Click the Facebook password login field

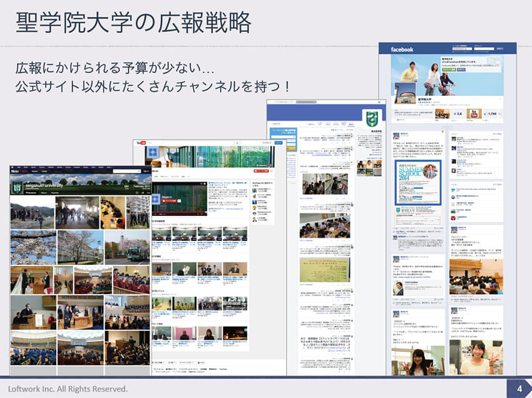(484, 49)
